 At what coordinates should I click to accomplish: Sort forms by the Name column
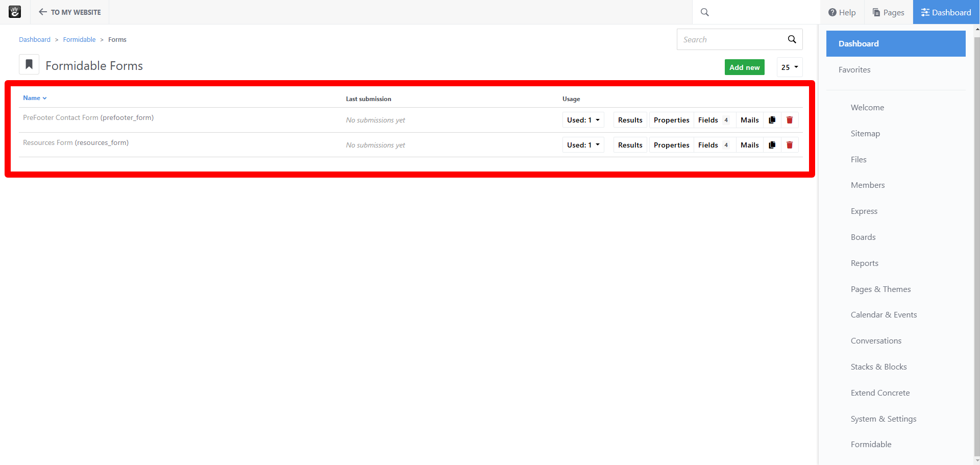click(x=35, y=98)
